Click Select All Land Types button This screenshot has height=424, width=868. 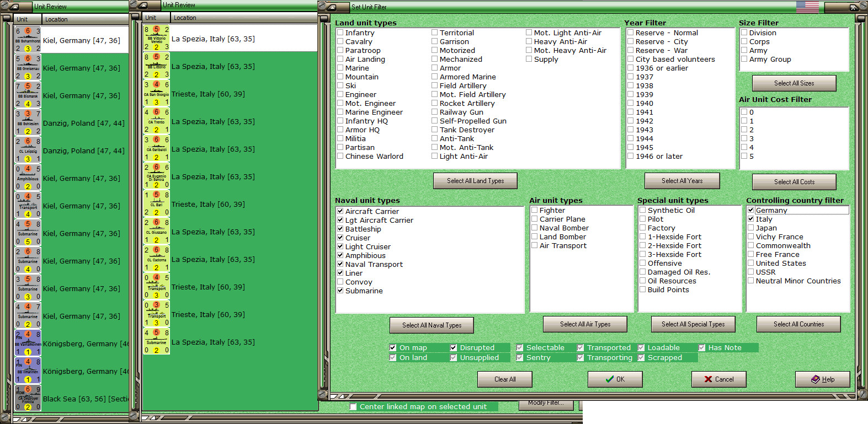(475, 181)
